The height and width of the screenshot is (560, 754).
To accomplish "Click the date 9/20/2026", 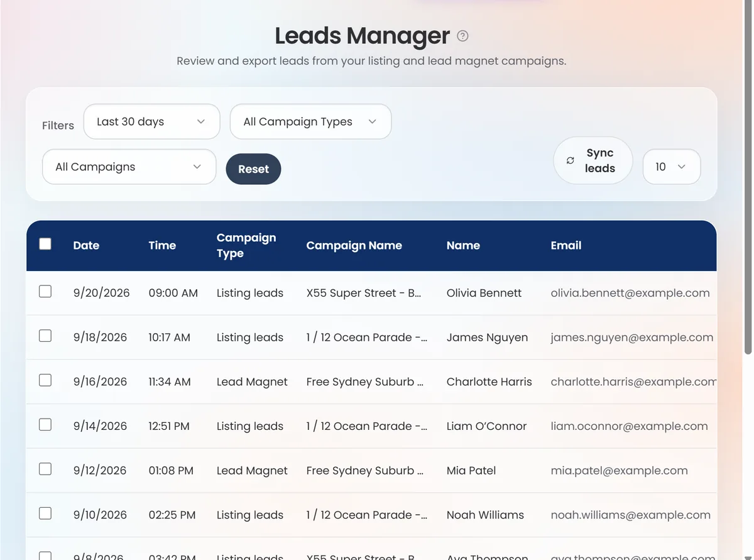I will (101, 293).
